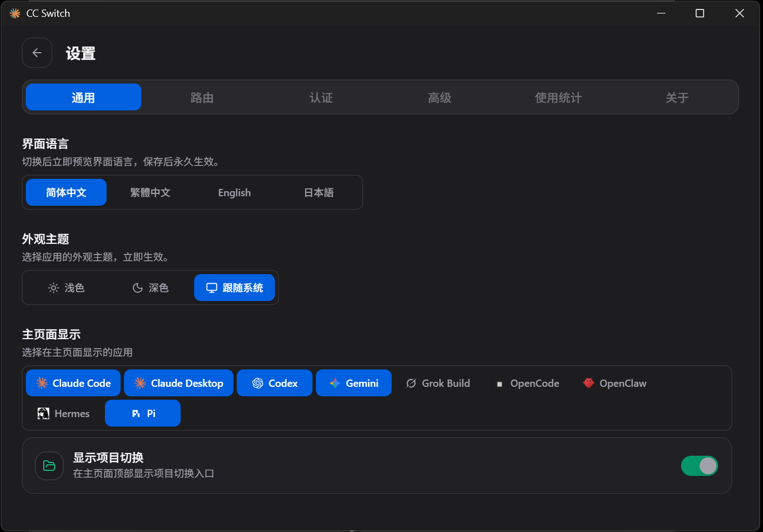
Task: Set interface language to English
Action: [235, 192]
